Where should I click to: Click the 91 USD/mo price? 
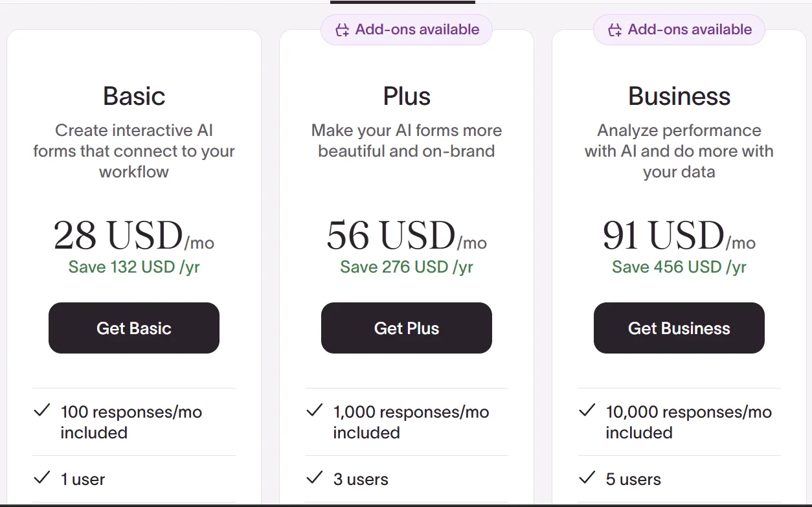(679, 235)
